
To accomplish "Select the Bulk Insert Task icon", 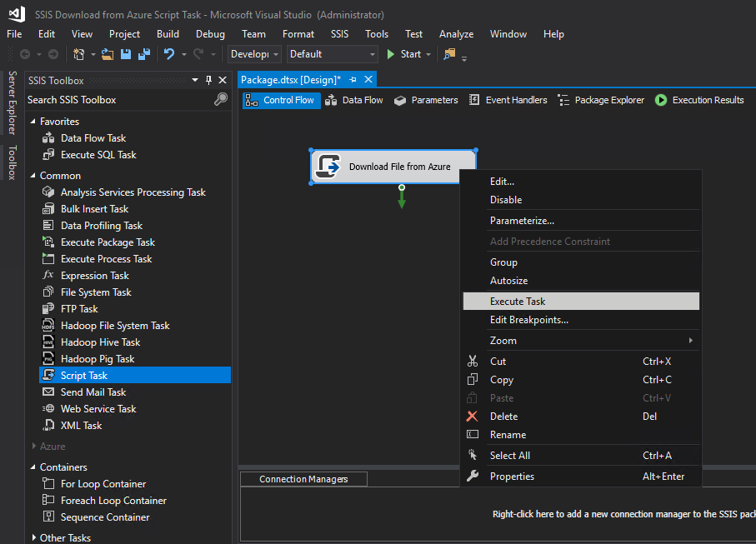I will click(48, 208).
